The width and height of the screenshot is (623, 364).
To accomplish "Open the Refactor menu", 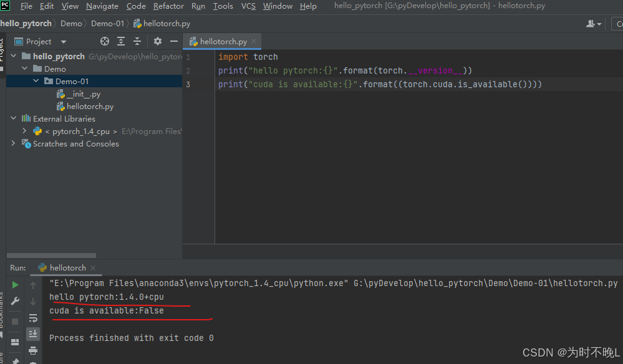I will (168, 6).
